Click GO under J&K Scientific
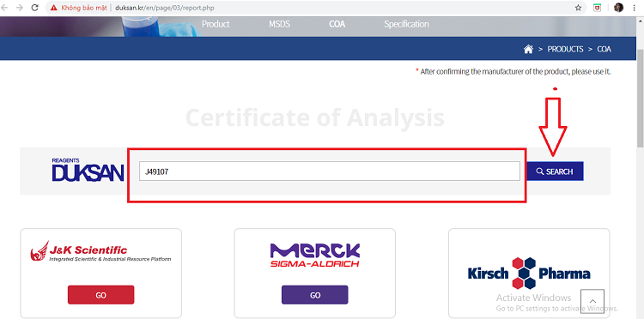This screenshot has height=319, width=644. pos(100,295)
